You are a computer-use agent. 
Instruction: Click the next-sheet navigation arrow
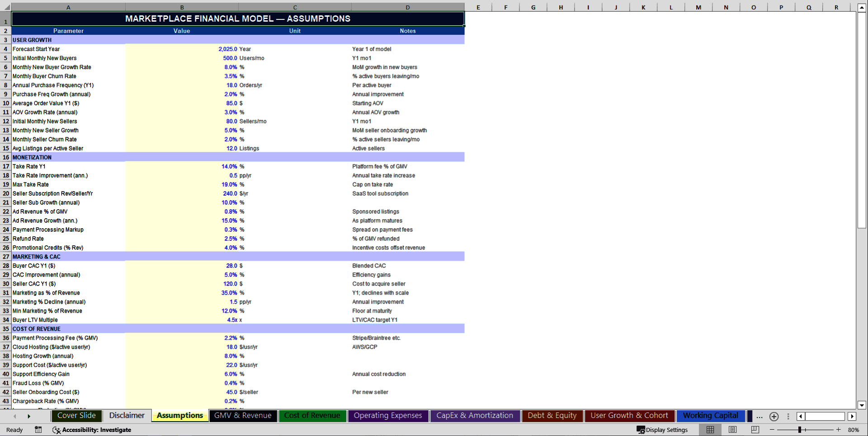click(29, 416)
